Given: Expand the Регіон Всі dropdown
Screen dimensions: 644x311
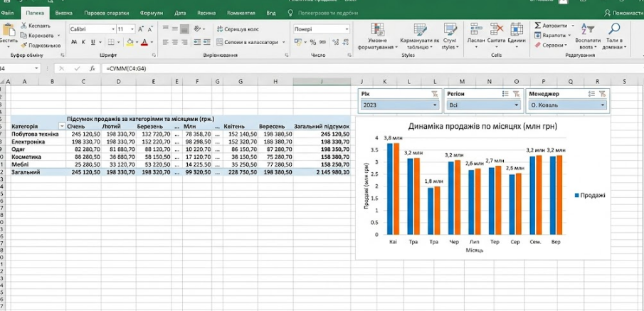Looking at the screenshot, I should click(517, 105).
